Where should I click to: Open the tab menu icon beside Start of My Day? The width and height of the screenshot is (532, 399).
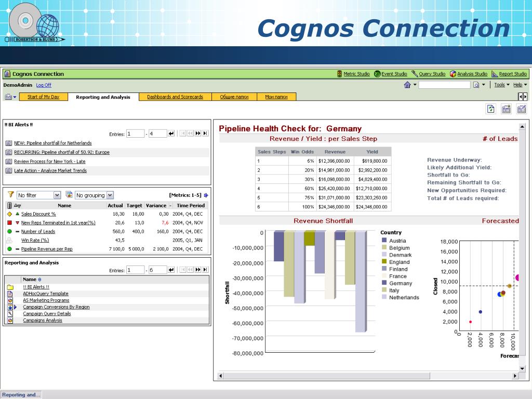tap(10, 97)
